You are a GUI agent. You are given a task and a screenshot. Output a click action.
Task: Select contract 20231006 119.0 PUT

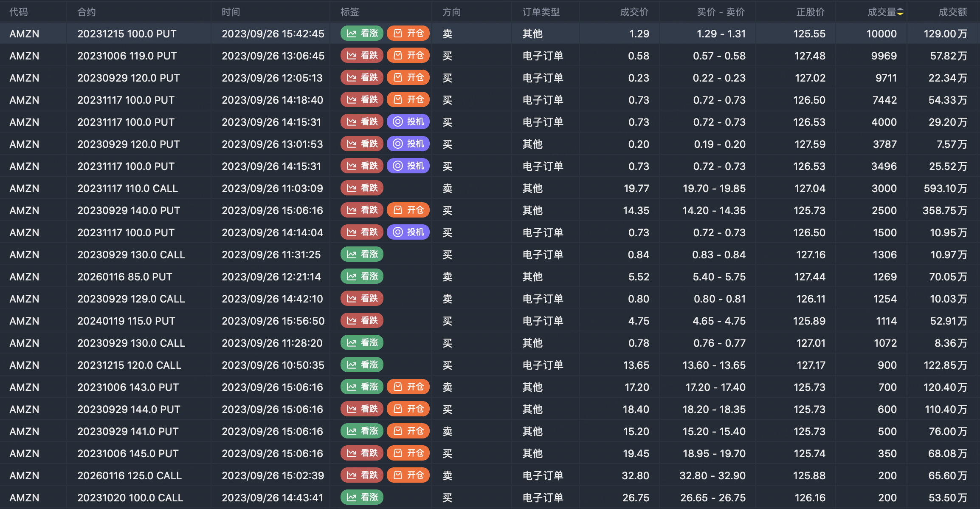127,56
